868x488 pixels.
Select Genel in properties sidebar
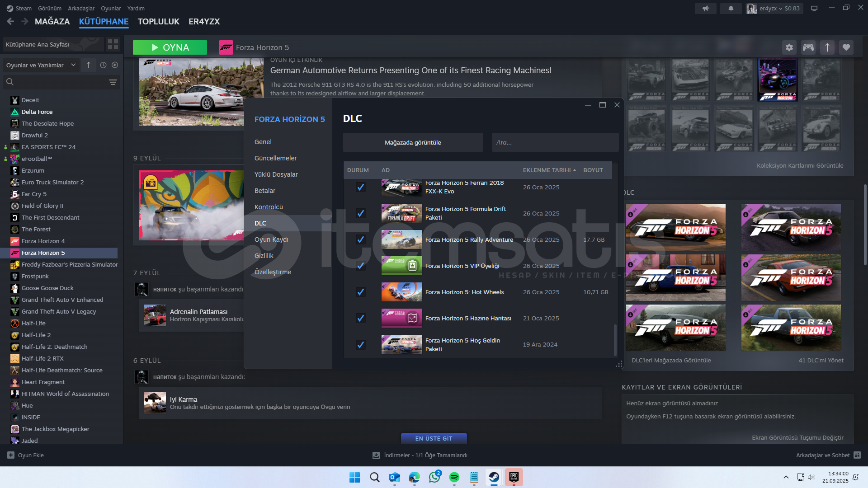click(263, 142)
